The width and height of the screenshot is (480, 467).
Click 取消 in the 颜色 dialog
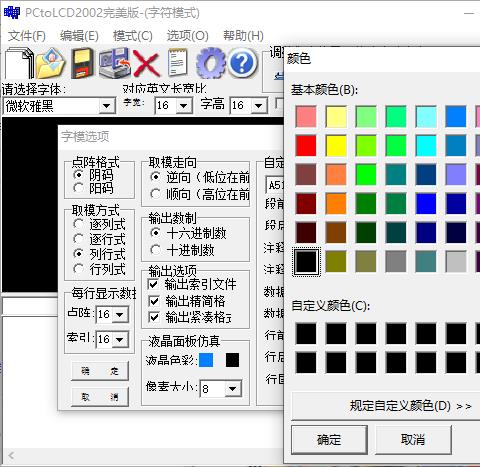pyautogui.click(x=413, y=440)
